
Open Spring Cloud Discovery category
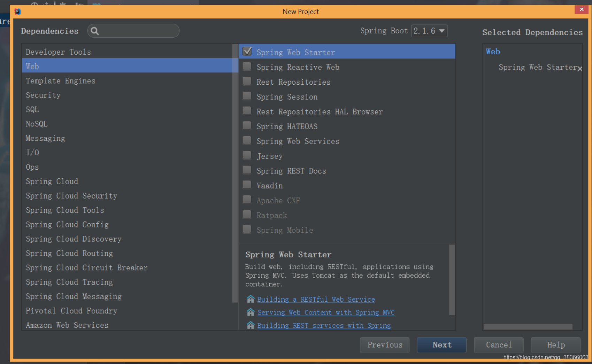(x=127, y=239)
